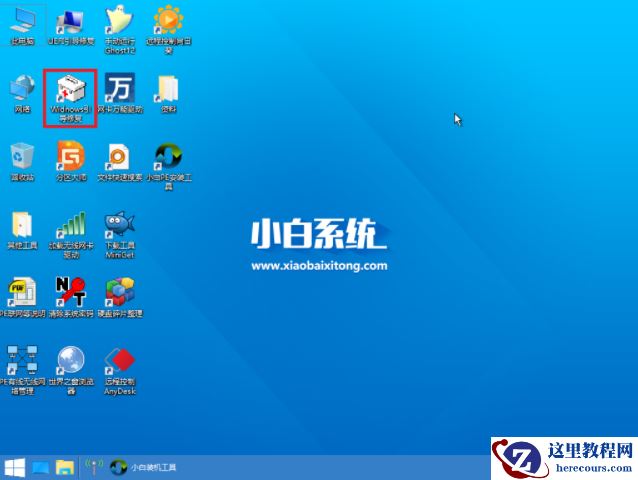Image resolution: width=638 pixels, height=480 pixels.
Task: Open the Recycle Bin (回收站)
Action: click(x=22, y=161)
